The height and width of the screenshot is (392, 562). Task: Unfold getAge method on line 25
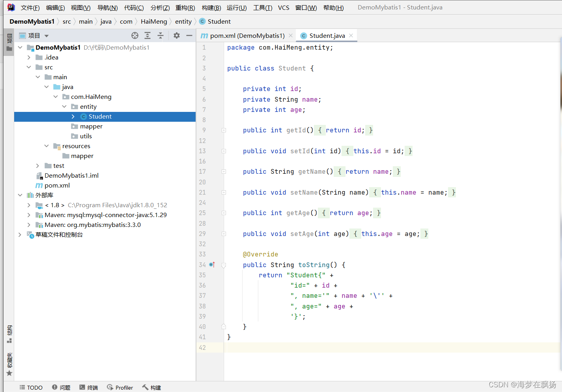[224, 213]
